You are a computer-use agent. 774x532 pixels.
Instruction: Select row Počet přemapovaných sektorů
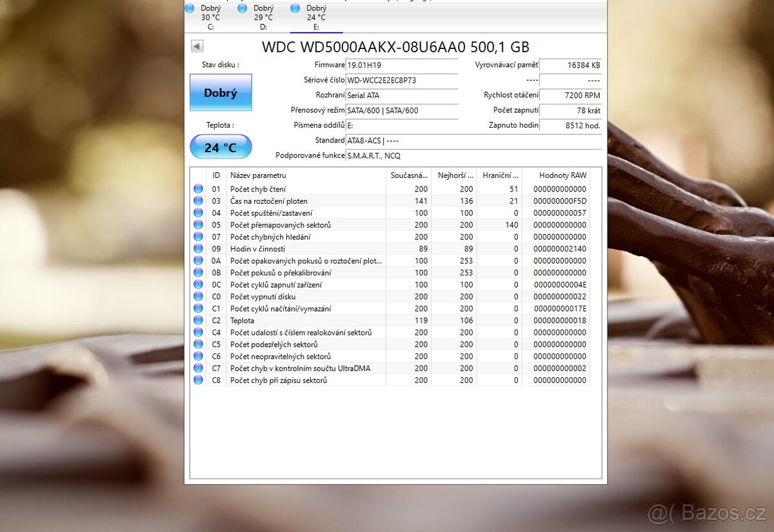tap(391, 225)
